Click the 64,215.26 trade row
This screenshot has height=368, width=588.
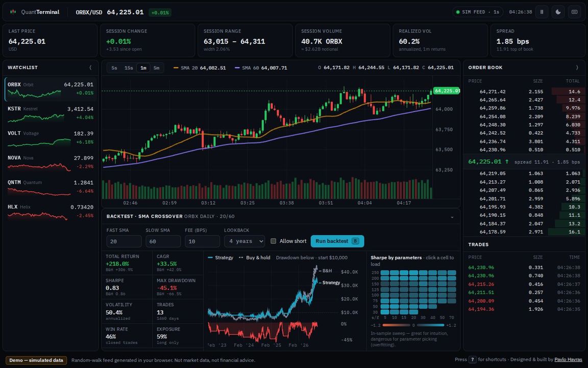pos(524,284)
